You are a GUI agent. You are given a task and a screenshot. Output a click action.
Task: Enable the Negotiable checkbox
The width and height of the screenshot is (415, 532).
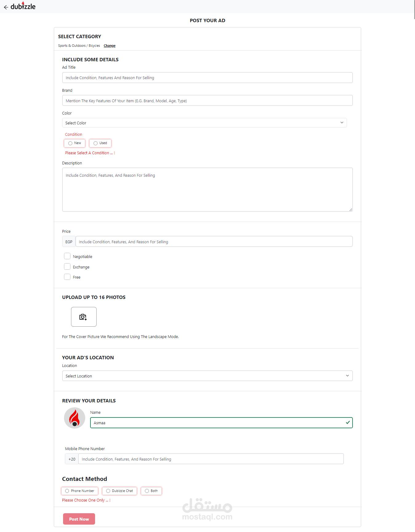tap(67, 256)
